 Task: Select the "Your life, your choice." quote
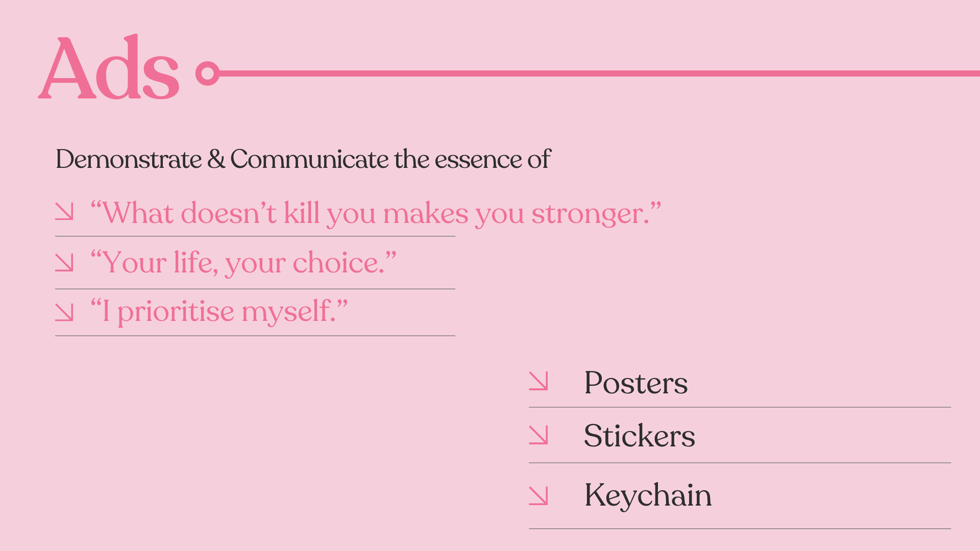click(x=243, y=263)
